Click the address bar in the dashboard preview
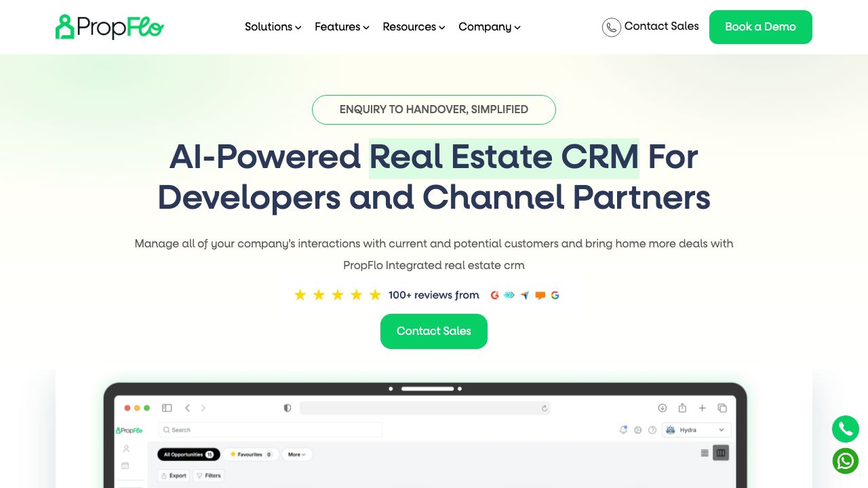 tap(425, 408)
